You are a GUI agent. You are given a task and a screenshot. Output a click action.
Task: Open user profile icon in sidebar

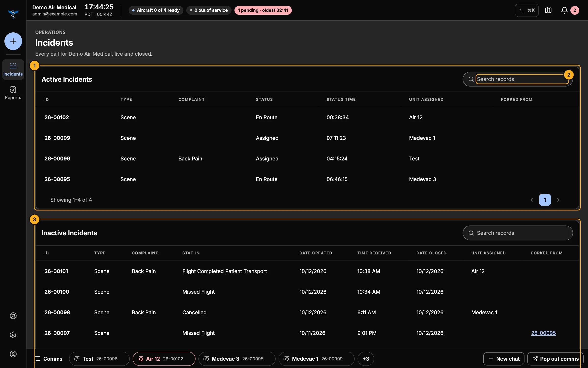point(13,354)
